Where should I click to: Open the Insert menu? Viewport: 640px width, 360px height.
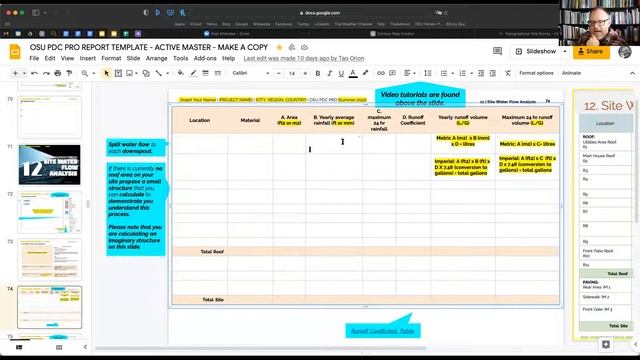[87, 58]
